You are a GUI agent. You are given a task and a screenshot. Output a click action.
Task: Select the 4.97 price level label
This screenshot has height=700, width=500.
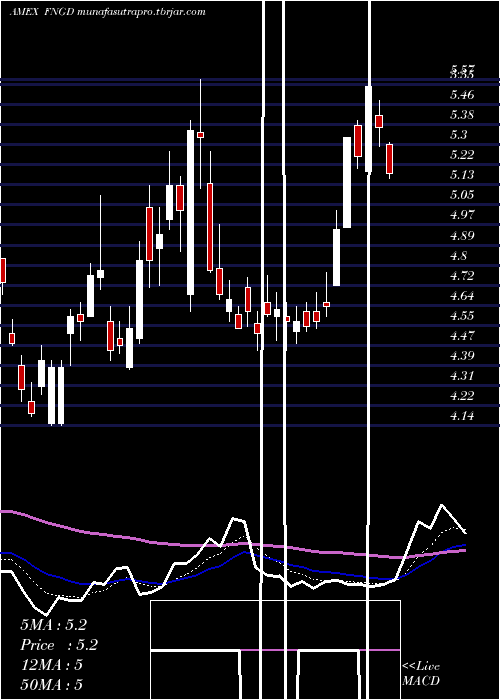point(462,215)
